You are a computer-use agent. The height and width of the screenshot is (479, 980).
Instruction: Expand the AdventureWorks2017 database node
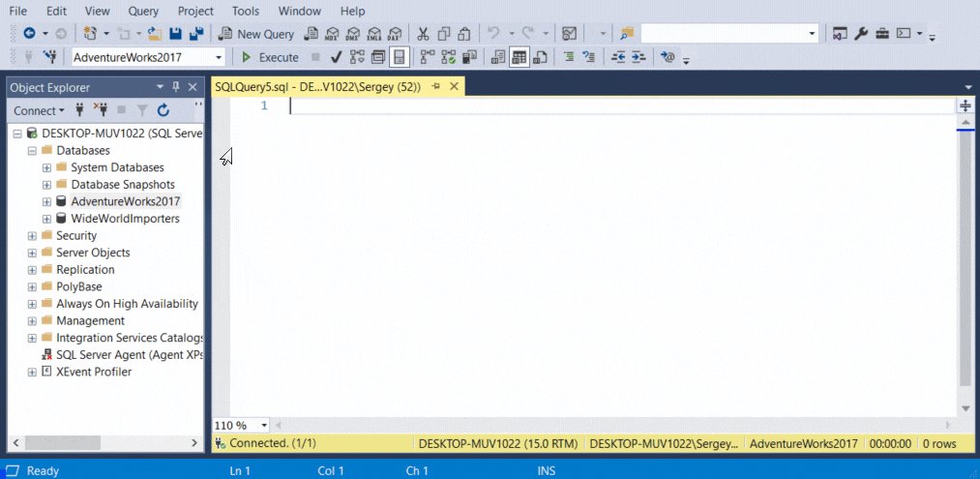(46, 201)
